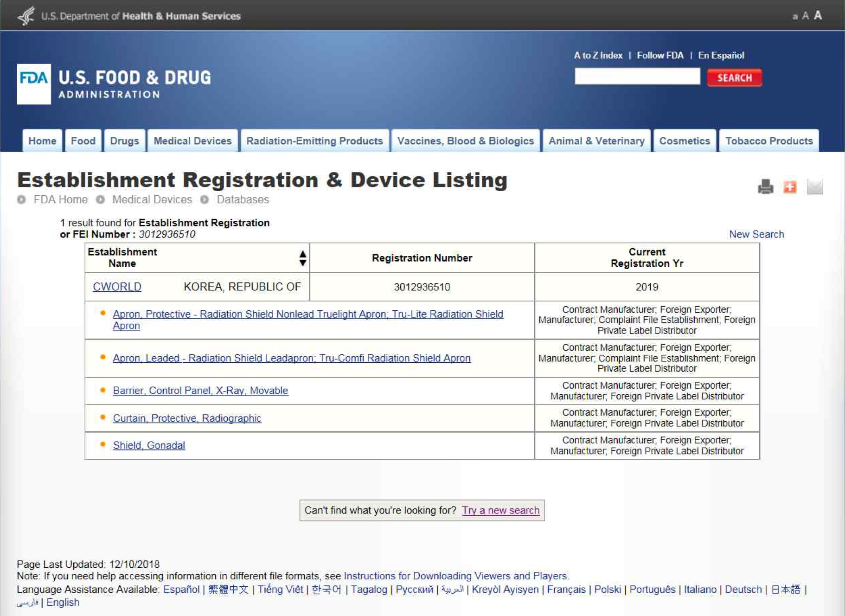Select Français language link
This screenshot has height=616, width=845.
click(x=566, y=589)
